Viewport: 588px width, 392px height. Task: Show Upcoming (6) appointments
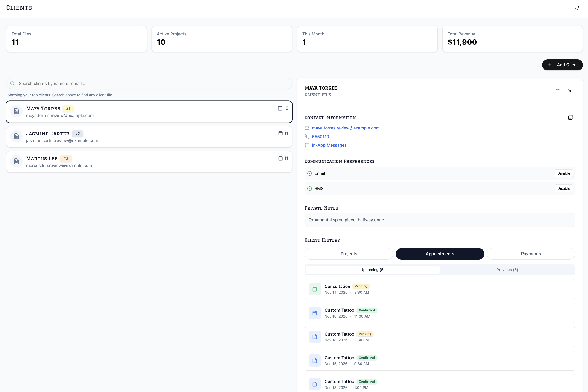tap(372, 270)
